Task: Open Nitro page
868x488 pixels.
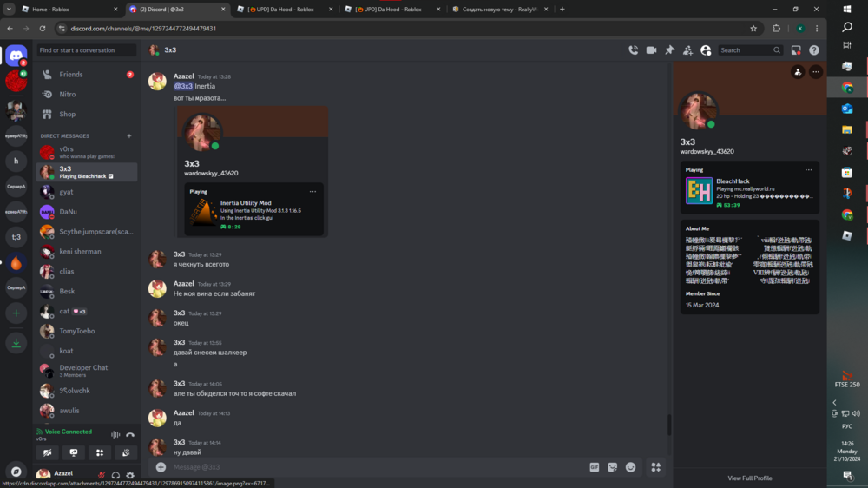Action: pyautogui.click(x=87, y=94)
